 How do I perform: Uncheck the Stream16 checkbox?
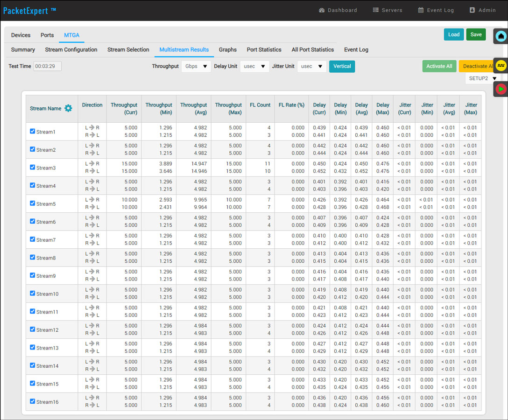(x=32, y=401)
